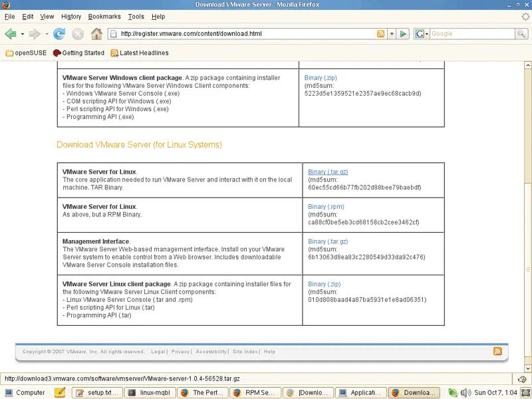532x399 pixels.
Task: Click the Google search input field
Action: coord(472,34)
